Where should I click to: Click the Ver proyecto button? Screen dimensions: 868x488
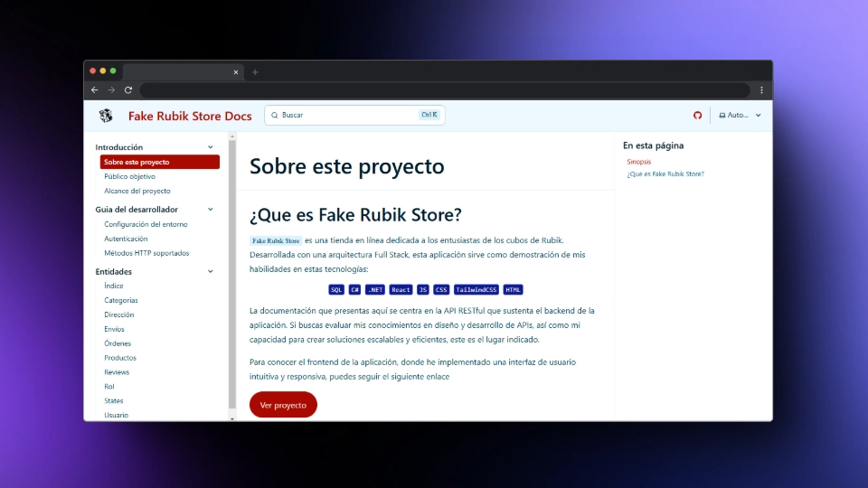[x=283, y=405]
